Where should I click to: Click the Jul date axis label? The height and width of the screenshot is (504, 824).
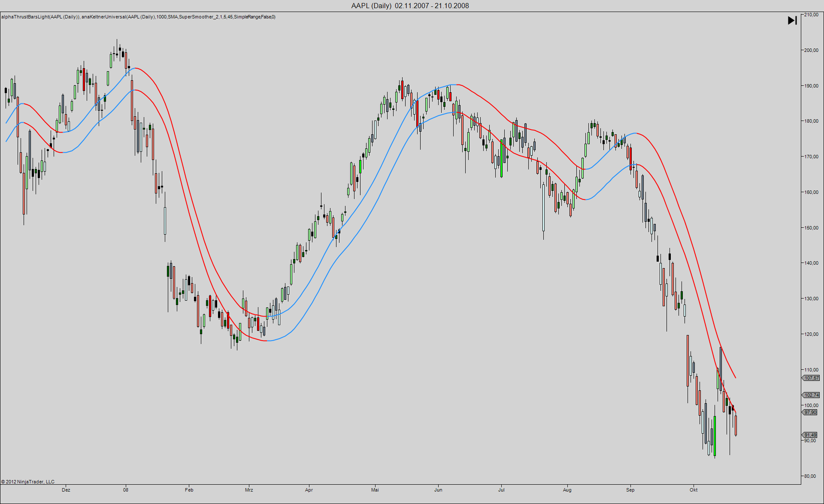[501, 490]
